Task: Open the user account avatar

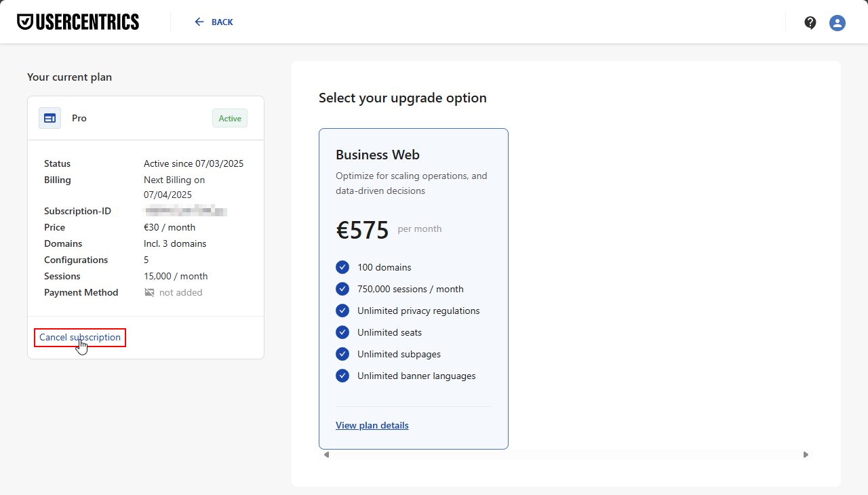Action: (x=837, y=22)
